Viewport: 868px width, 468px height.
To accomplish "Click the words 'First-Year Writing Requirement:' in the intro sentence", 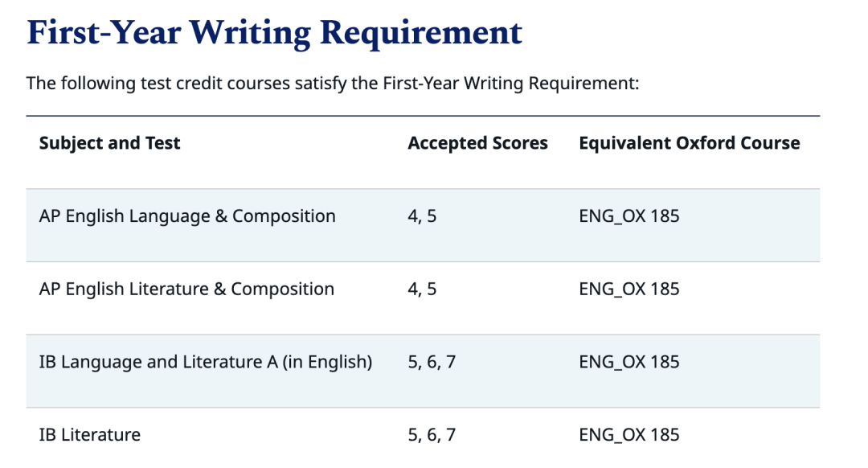I will coord(511,84).
